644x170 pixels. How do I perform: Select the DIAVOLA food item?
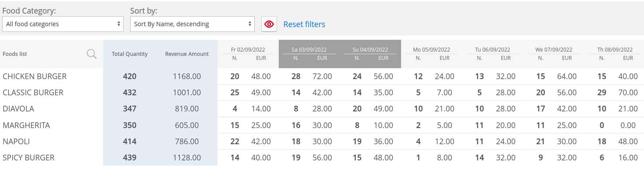pos(18,109)
